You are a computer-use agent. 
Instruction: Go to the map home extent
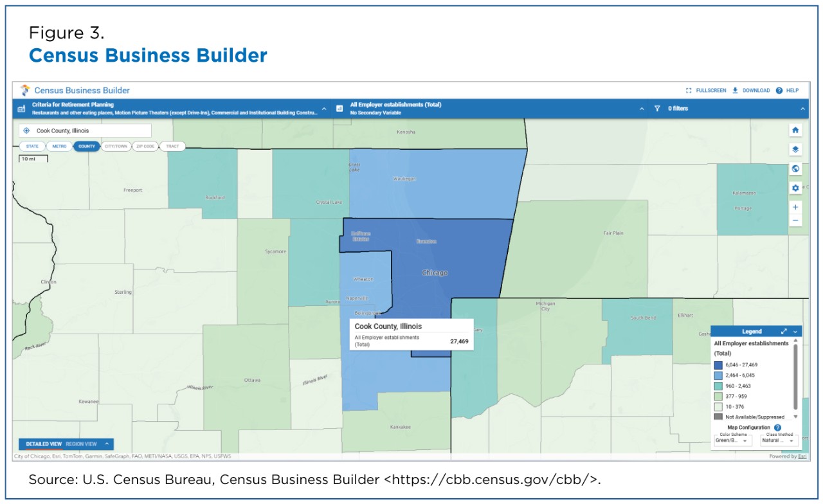point(795,130)
